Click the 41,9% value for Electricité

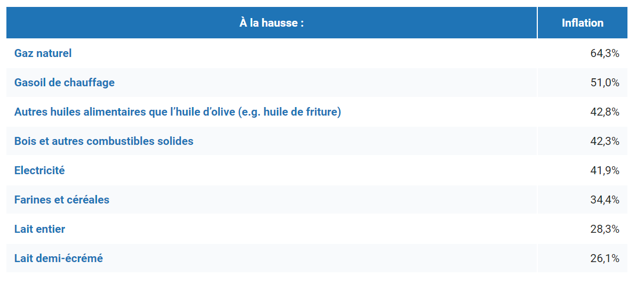(605, 170)
